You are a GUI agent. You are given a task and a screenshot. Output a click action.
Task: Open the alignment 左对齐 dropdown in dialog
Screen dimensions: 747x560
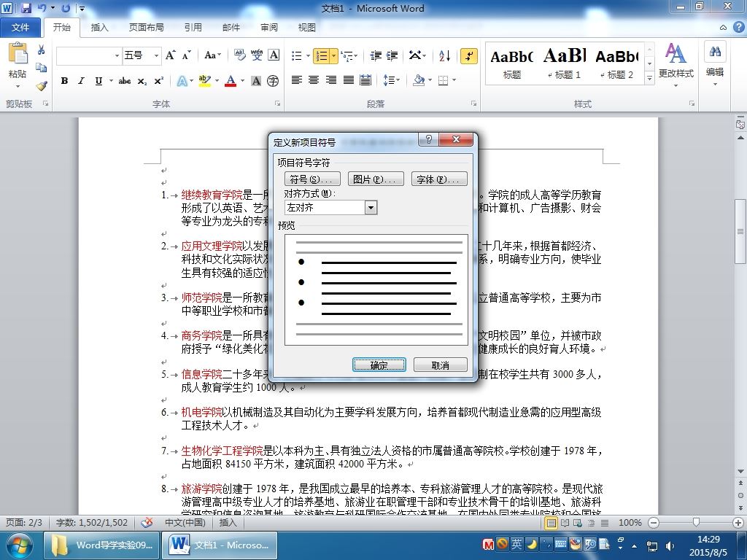point(371,208)
